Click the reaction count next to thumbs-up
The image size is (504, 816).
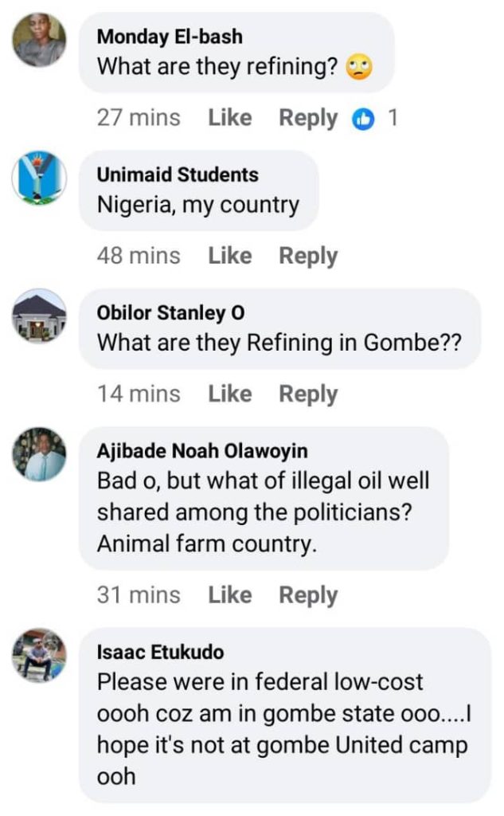pyautogui.click(x=391, y=119)
